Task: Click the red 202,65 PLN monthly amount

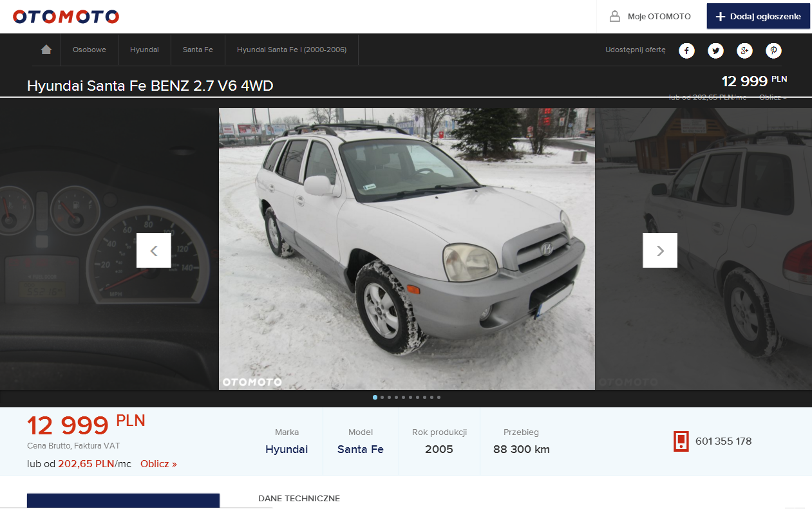Action: (86, 464)
